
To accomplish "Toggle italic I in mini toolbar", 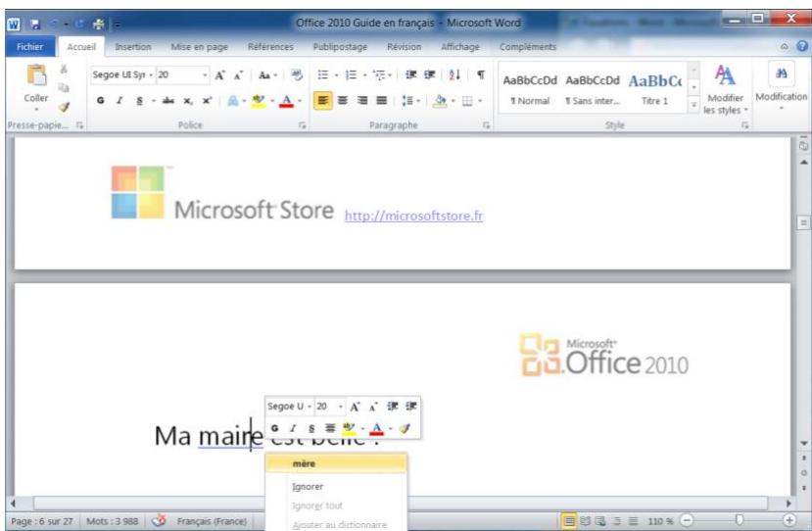I will (293, 428).
